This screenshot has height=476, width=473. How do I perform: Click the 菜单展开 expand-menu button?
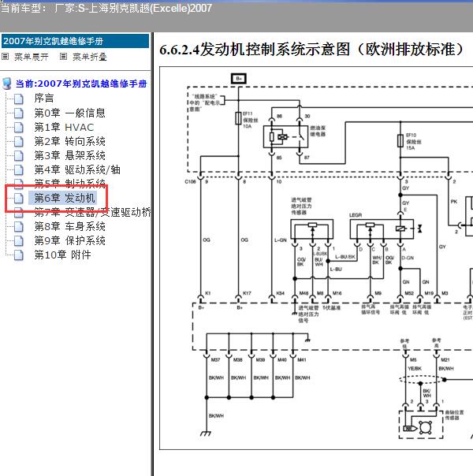32,57
